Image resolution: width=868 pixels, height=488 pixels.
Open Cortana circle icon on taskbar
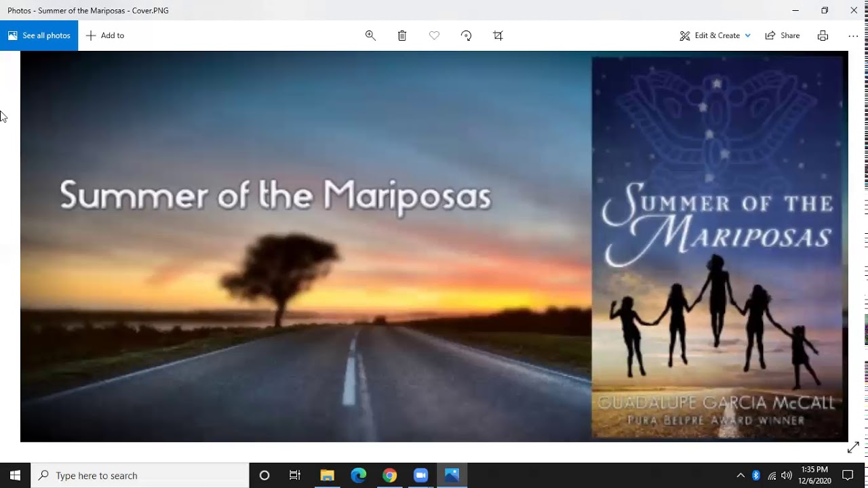tap(264, 475)
